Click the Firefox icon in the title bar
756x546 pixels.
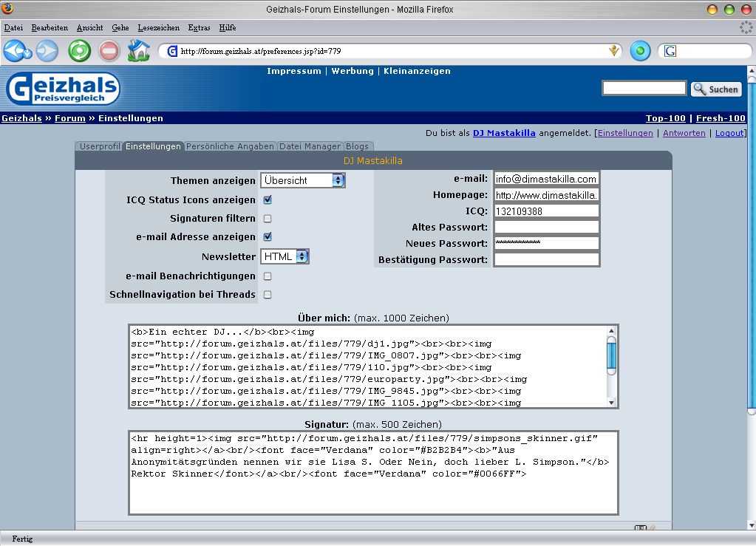[x=7, y=8]
